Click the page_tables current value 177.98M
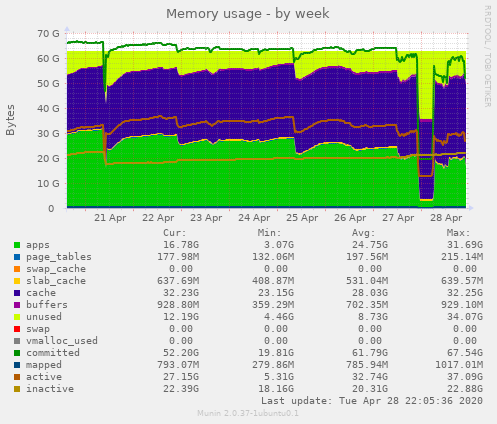Viewport: 497px width, 424px height. point(178,257)
